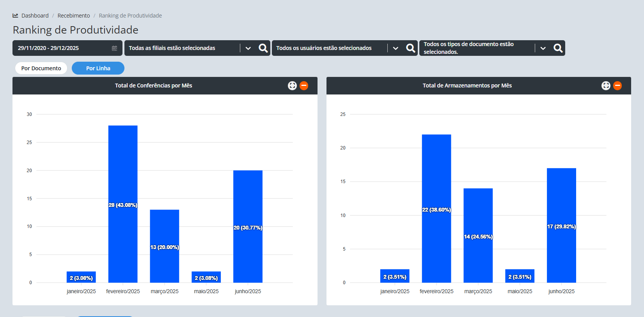Open the usuários dropdown arrow
Viewport: 644px width, 317px height.
(x=396, y=48)
